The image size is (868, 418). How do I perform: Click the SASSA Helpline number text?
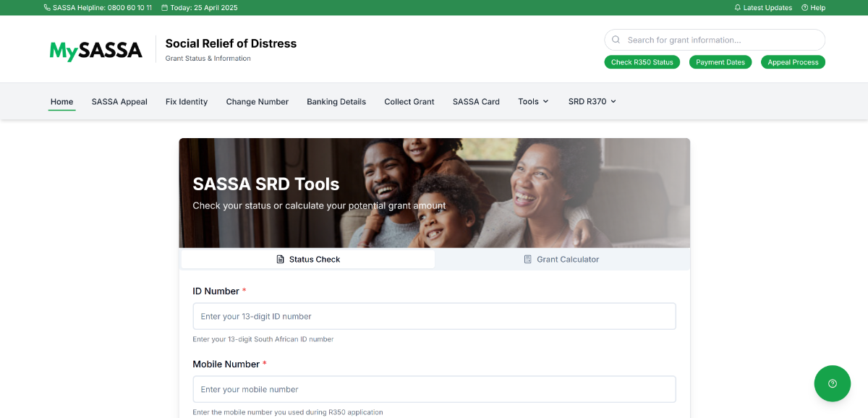point(102,8)
